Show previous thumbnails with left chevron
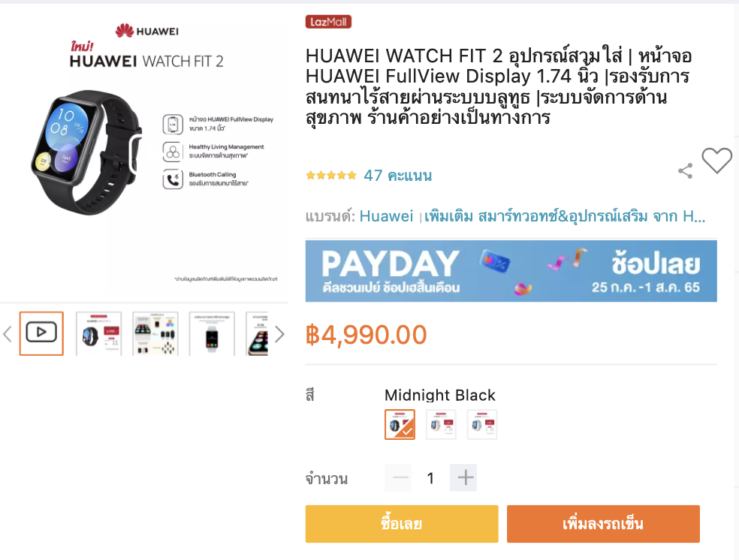739x560 pixels. [x=7, y=334]
